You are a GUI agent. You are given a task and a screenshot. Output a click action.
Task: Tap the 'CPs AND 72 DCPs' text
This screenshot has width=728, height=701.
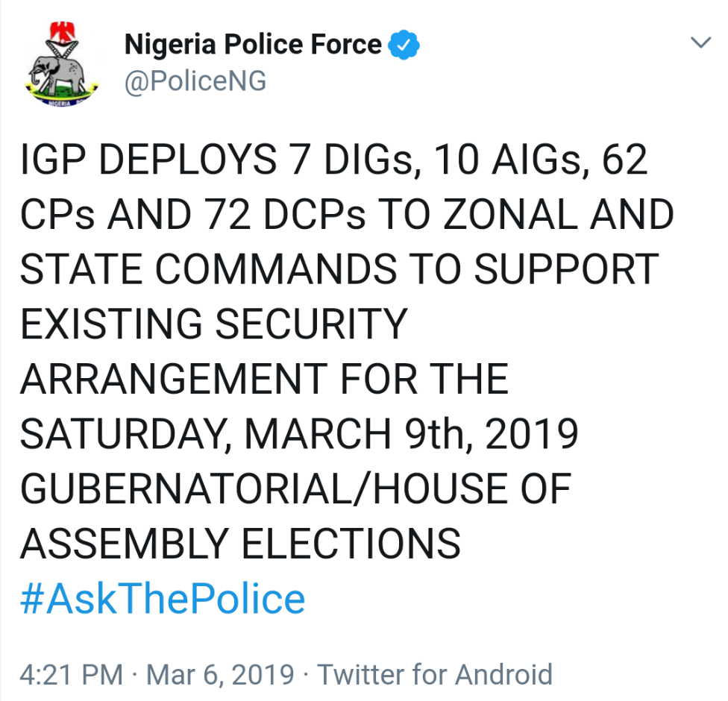coord(192,216)
